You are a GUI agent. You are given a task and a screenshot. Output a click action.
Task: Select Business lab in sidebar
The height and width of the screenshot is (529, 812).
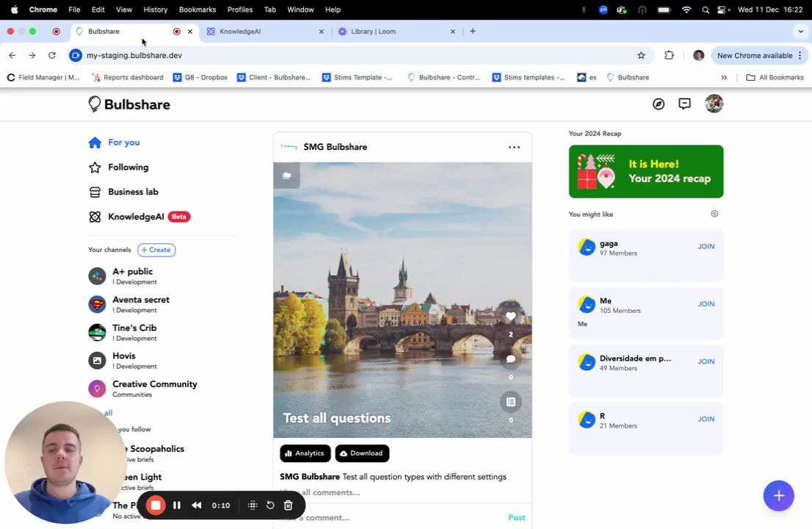coord(133,192)
